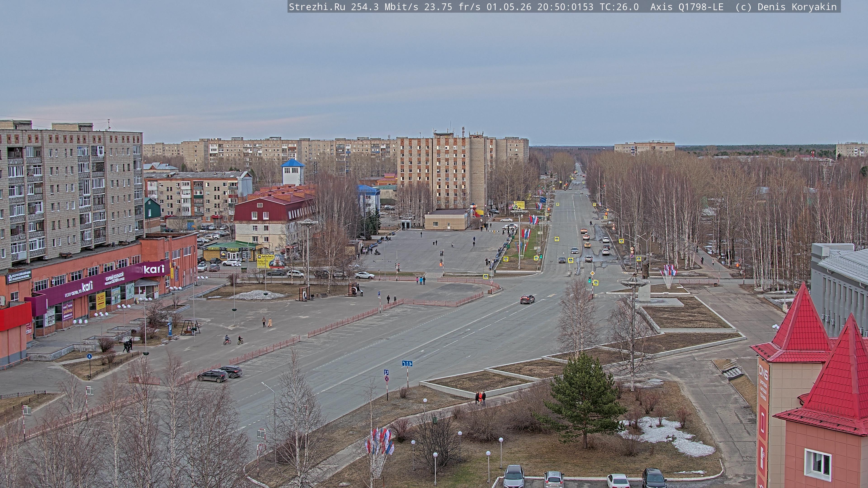Select the yellow АвтоЛига billboard

[x=265, y=261]
